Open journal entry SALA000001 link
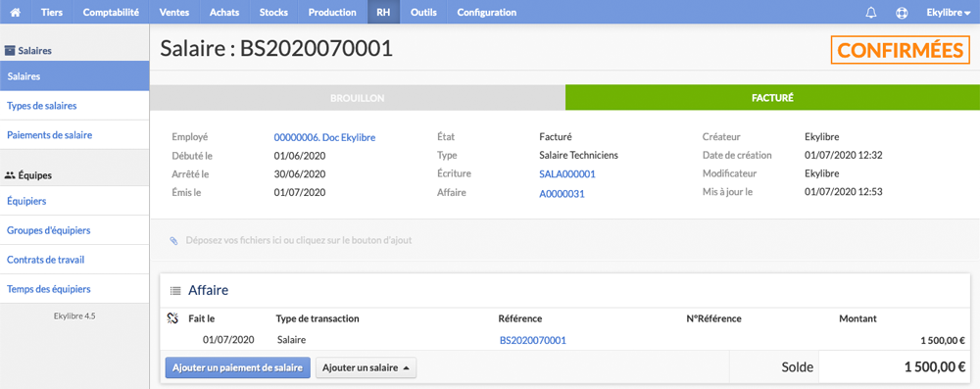 (x=567, y=174)
